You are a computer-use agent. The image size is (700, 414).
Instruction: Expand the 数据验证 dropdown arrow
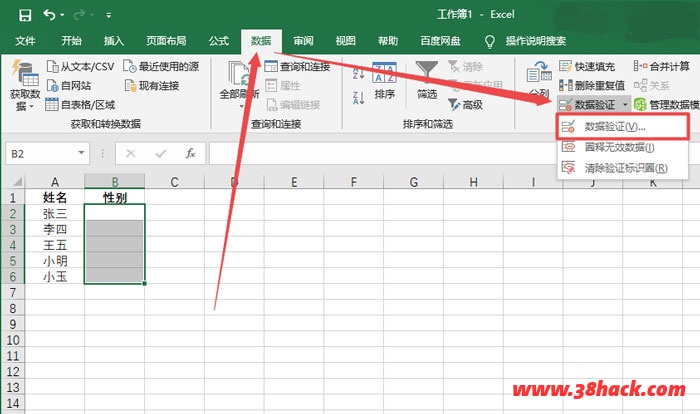(625, 104)
